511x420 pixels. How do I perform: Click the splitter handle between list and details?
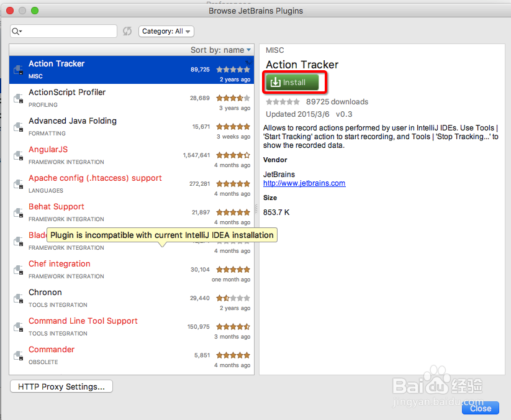coord(256,209)
